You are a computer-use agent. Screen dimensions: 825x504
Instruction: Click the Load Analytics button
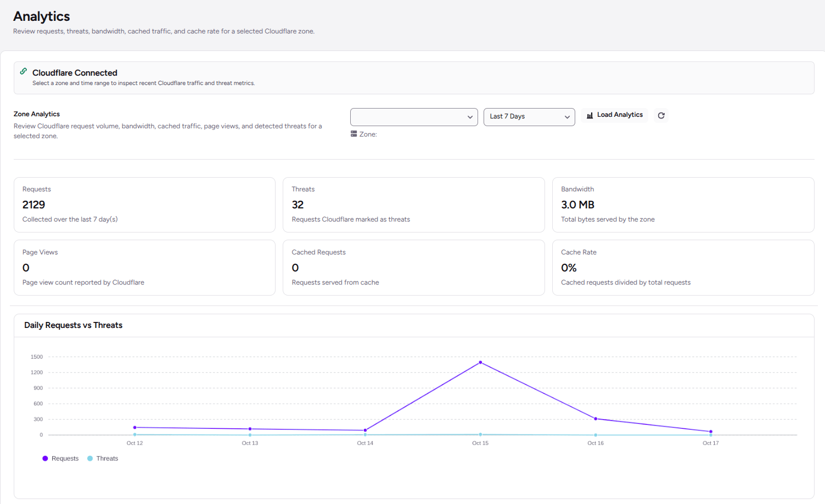click(x=614, y=115)
